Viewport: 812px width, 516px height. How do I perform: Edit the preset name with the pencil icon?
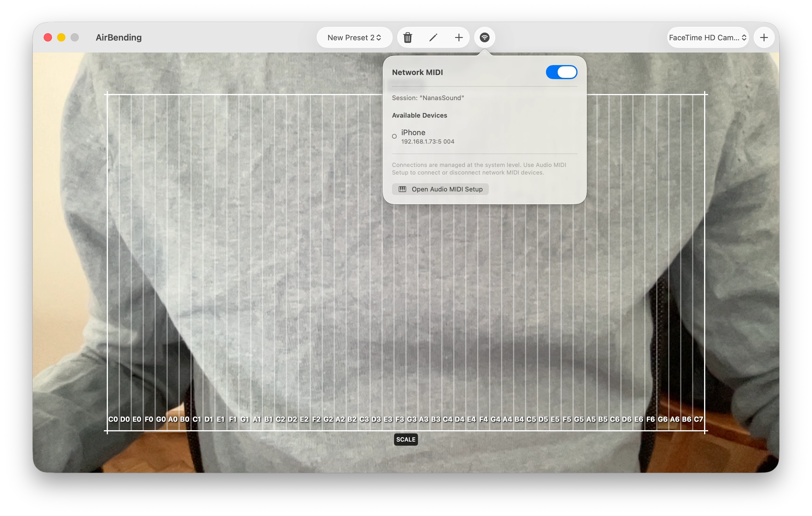pos(433,37)
